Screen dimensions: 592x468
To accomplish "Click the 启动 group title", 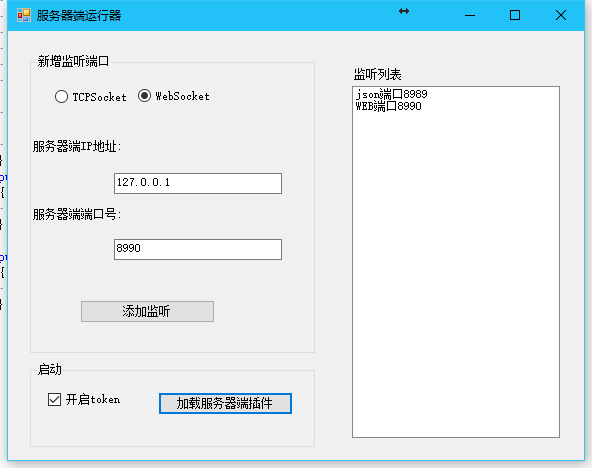I will click(49, 369).
